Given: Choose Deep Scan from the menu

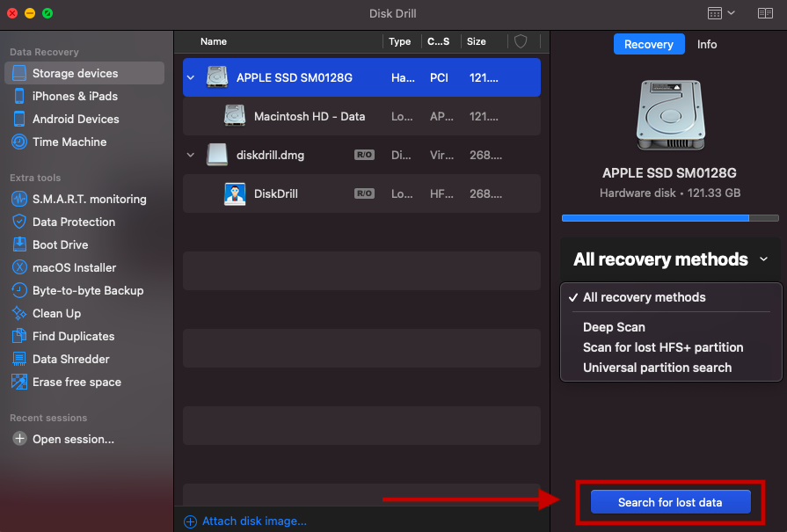Looking at the screenshot, I should tap(614, 327).
